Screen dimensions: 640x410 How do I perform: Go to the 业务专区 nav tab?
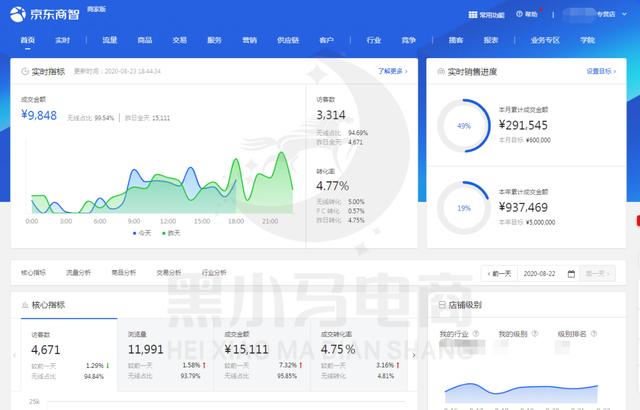pos(545,40)
